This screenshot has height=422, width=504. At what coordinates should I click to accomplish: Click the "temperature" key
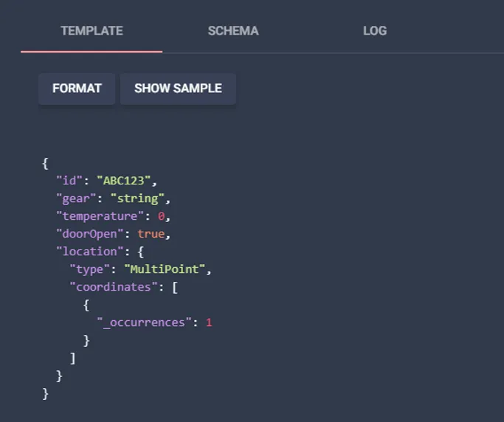100,216
